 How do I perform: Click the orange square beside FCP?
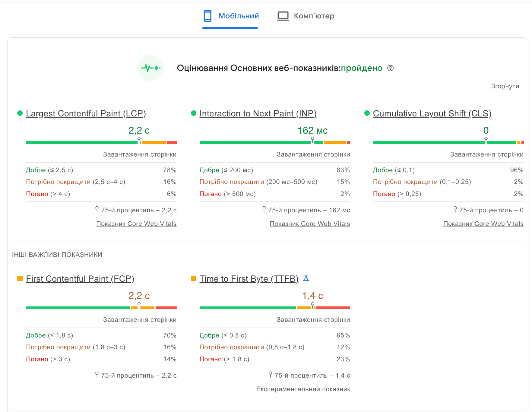(x=20, y=278)
